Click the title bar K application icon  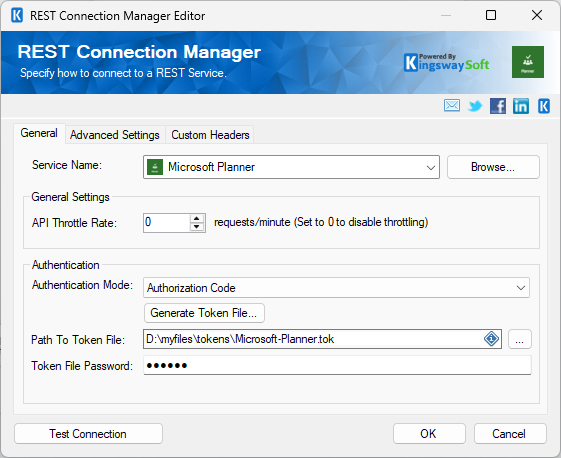click(17, 15)
